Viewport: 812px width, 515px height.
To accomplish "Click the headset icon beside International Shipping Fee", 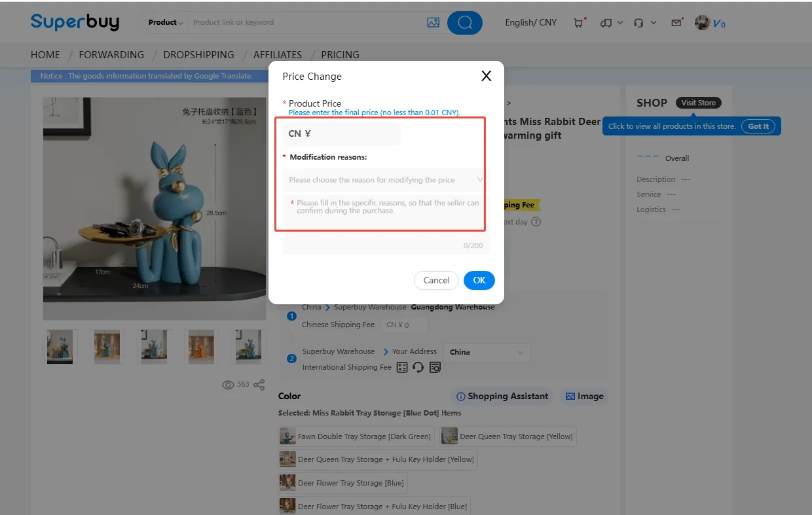I will [x=418, y=368].
